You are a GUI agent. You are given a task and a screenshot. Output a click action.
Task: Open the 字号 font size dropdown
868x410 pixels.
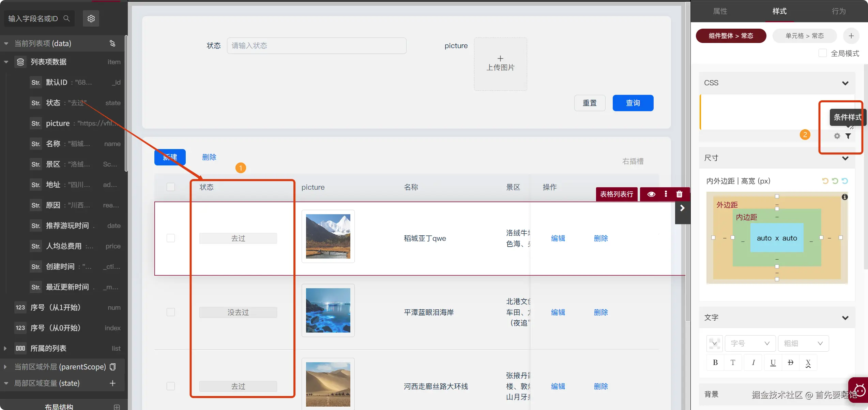point(750,343)
